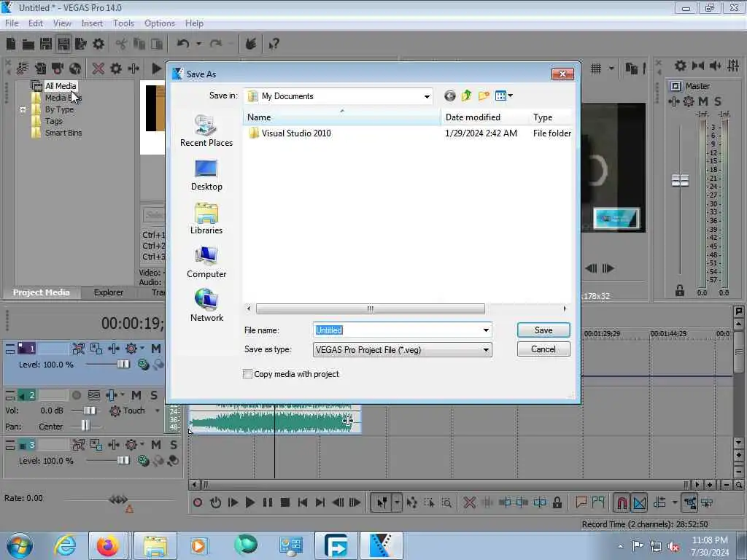The height and width of the screenshot is (560, 747).
Task: Open the Edit menu
Action: (x=36, y=23)
